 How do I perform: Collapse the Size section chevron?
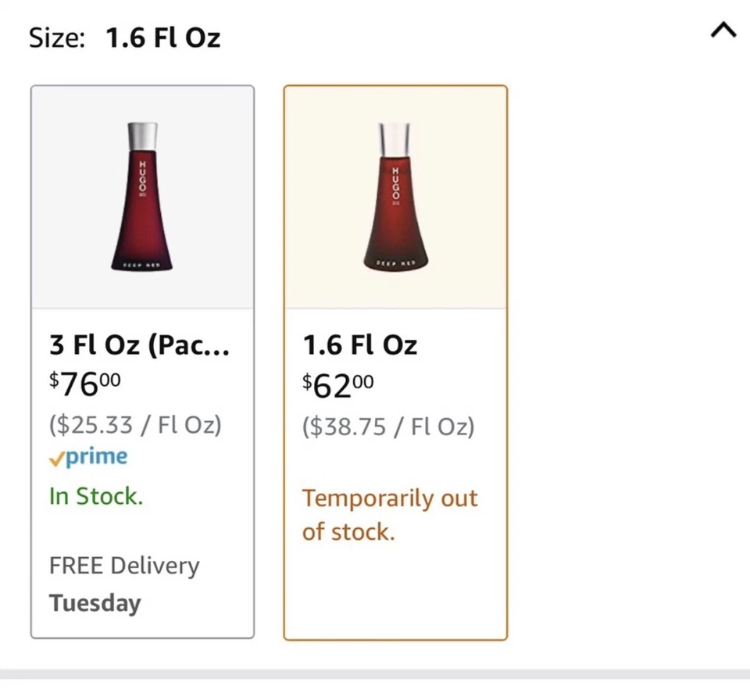(723, 30)
